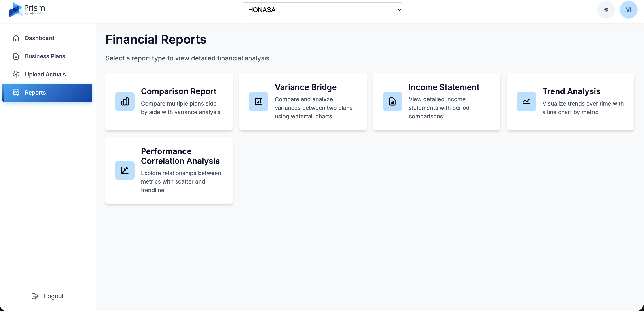Click the VI user avatar
Screen dimensions: 644x311
(629, 10)
